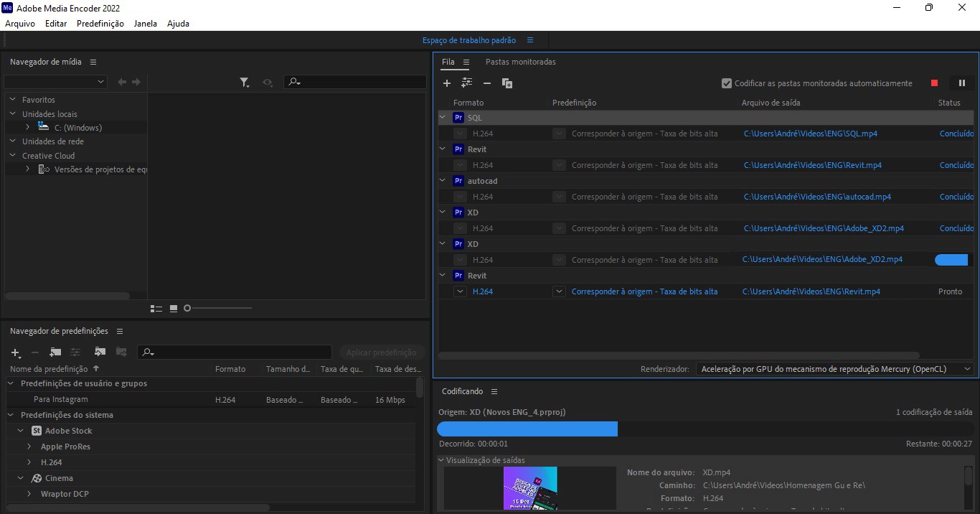This screenshot has width=980, height=514.
Task: Go forward in the media browser history
Action: click(136, 83)
